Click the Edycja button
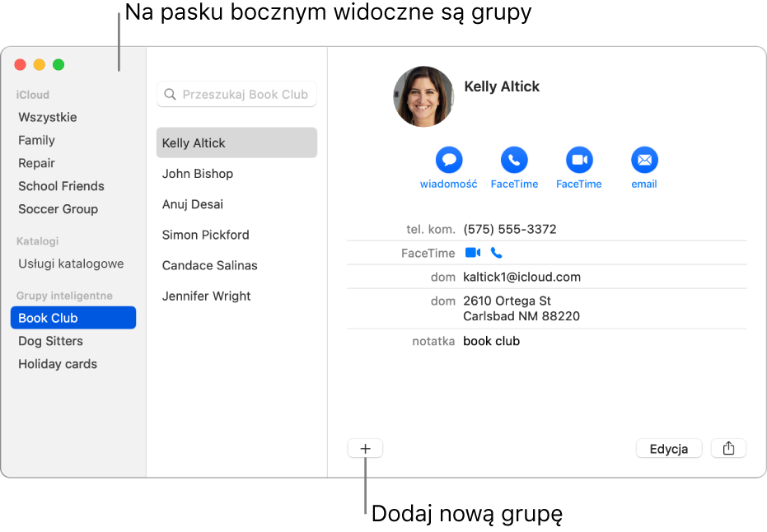Viewport: 767px width, 532px height. click(x=669, y=448)
